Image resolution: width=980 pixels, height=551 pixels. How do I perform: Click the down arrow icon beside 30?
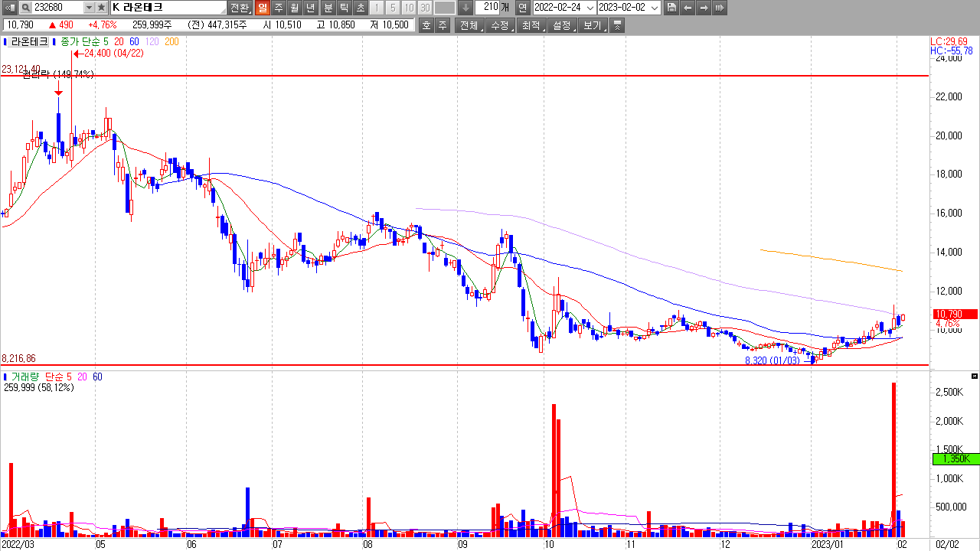click(x=465, y=8)
